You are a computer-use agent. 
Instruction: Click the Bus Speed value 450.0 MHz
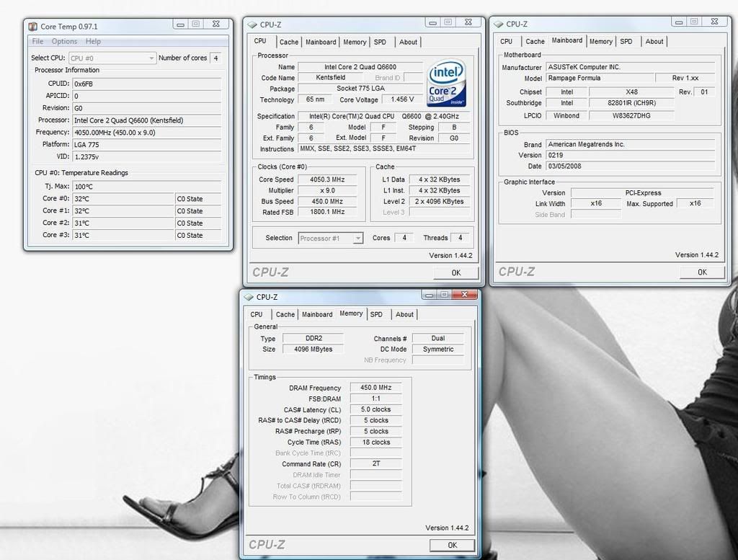[327, 201]
